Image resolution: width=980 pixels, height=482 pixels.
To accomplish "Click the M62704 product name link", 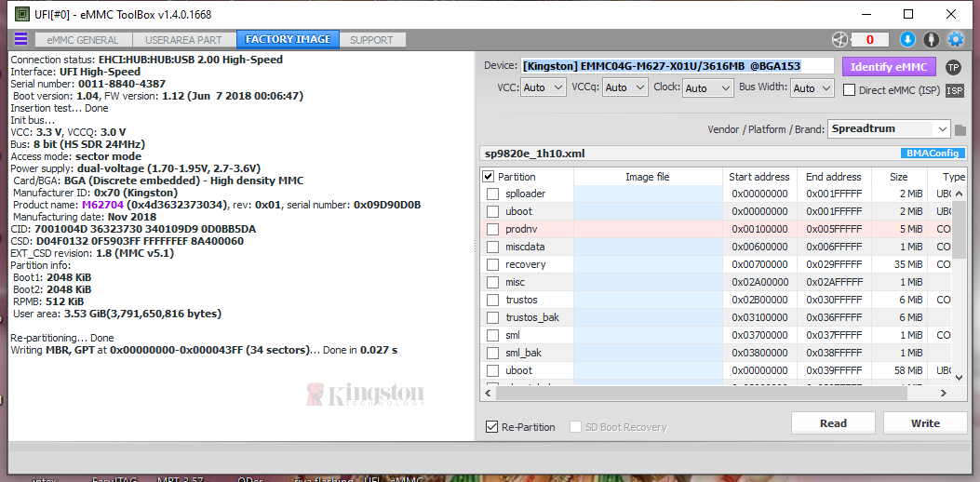I will pos(104,205).
